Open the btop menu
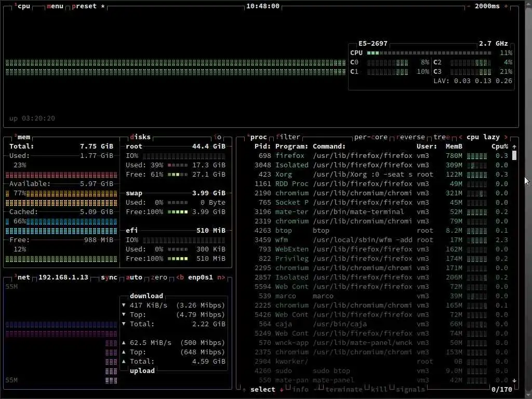This screenshot has width=532, height=399. pos(55,6)
